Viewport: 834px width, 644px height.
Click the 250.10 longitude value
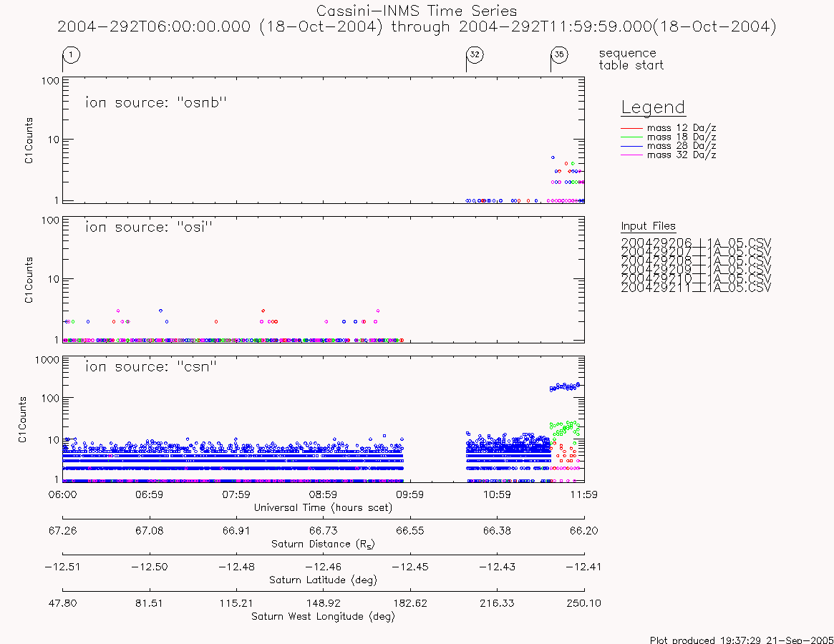(584, 603)
